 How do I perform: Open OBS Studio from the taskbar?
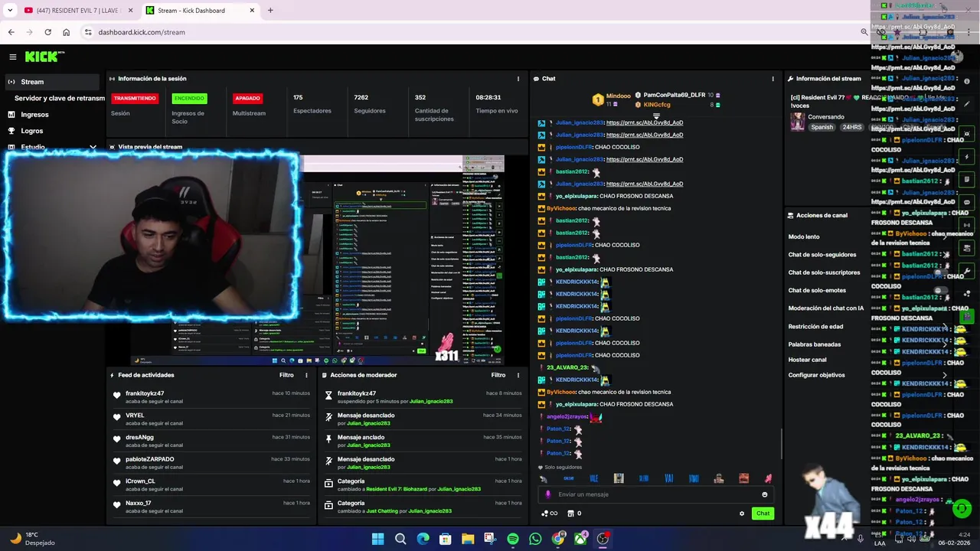tap(603, 539)
